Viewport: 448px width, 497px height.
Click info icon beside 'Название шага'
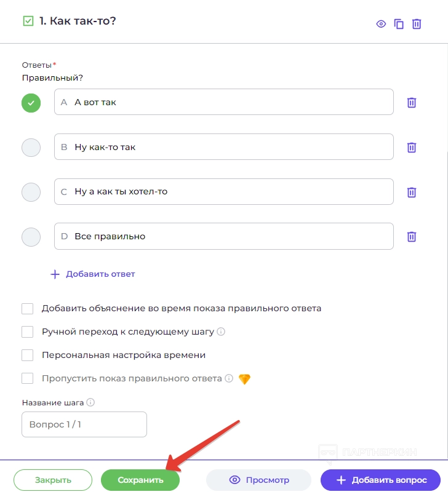(x=90, y=403)
